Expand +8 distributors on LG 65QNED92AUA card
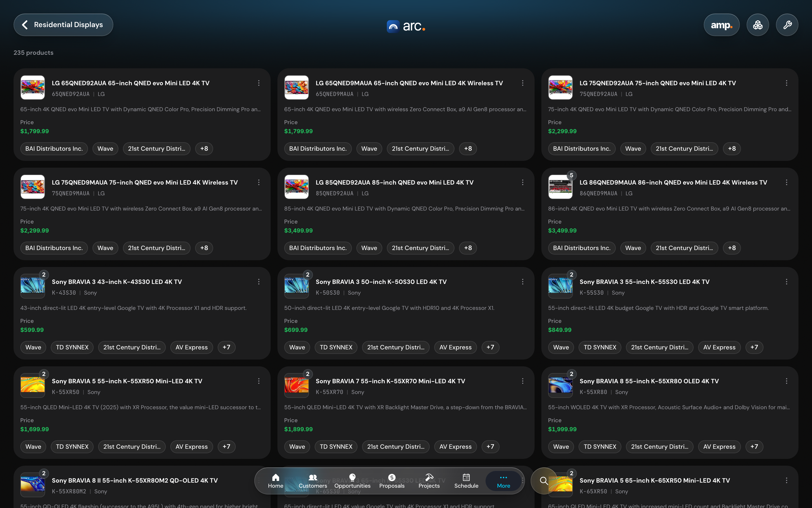This screenshot has height=508, width=812. click(x=204, y=148)
